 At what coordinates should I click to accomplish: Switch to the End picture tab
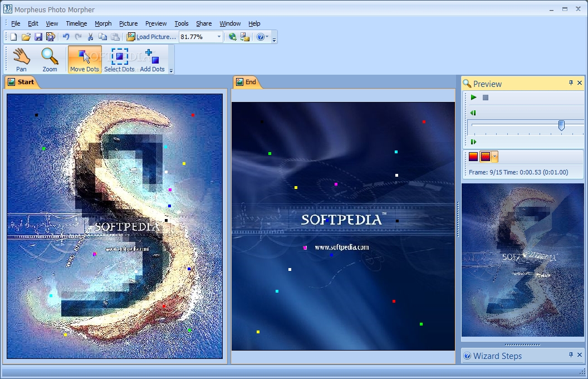click(247, 82)
